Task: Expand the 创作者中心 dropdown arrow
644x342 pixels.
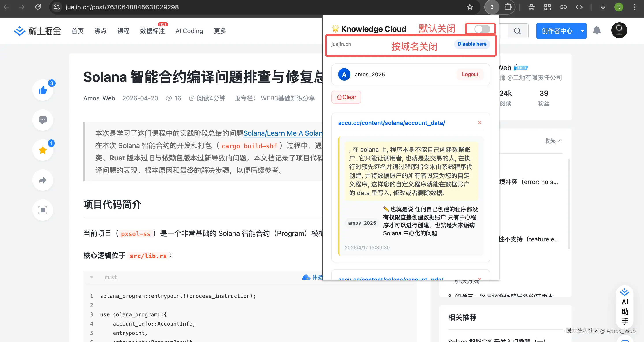Action: [582, 31]
